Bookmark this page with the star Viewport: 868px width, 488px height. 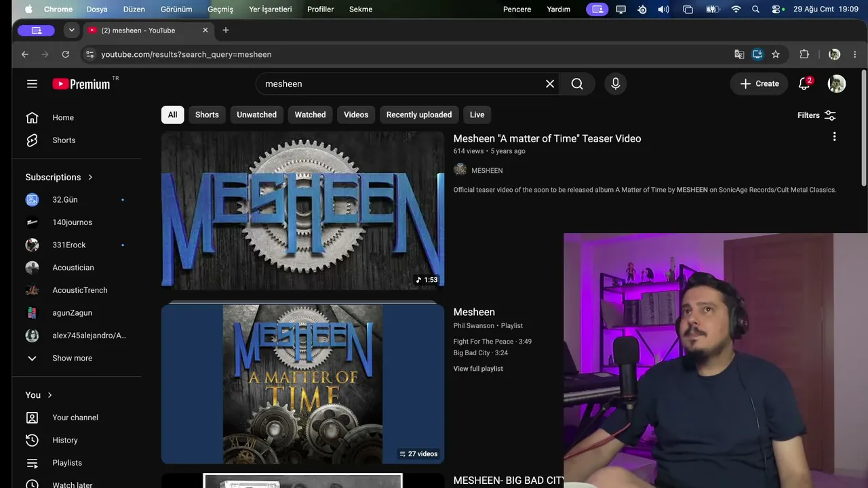pyautogui.click(x=776, y=54)
